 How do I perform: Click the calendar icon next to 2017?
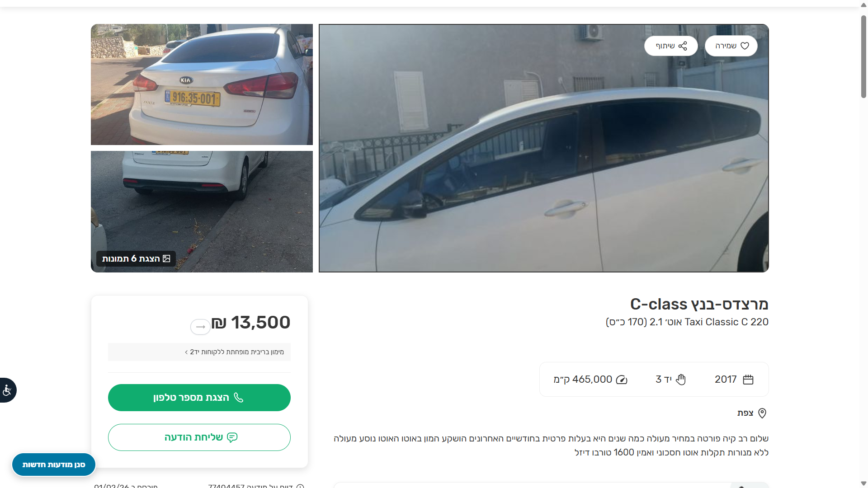click(748, 380)
